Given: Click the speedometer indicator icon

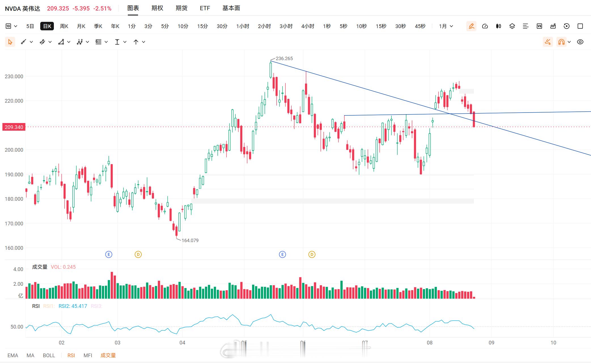Looking at the screenshot, I should pyautogui.click(x=485, y=26).
